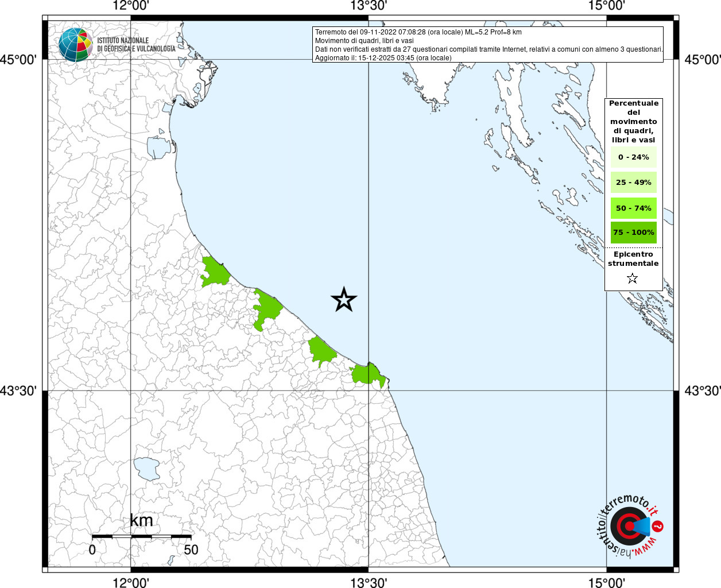Click the 0 - 24% legend swatch
The height and width of the screenshot is (588, 721).
(633, 157)
